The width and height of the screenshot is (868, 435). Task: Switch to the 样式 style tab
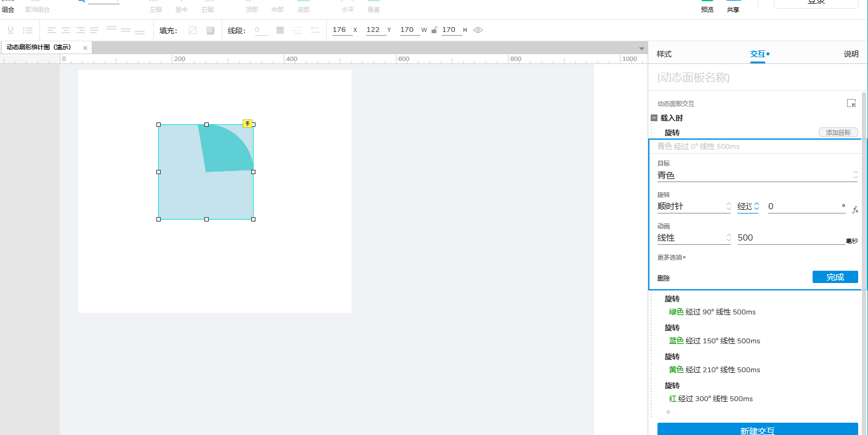click(x=664, y=54)
